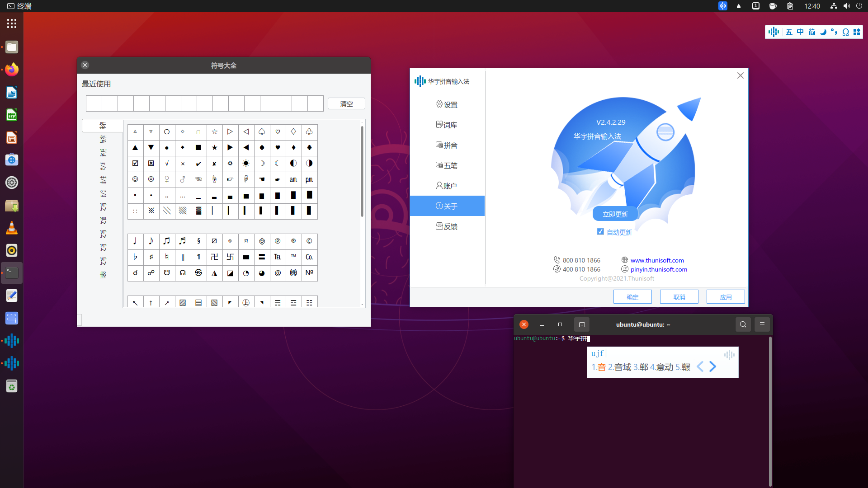Screen dimensions: 868x488
Task: Open the 账户 section in Huayu settings
Action: 447,186
